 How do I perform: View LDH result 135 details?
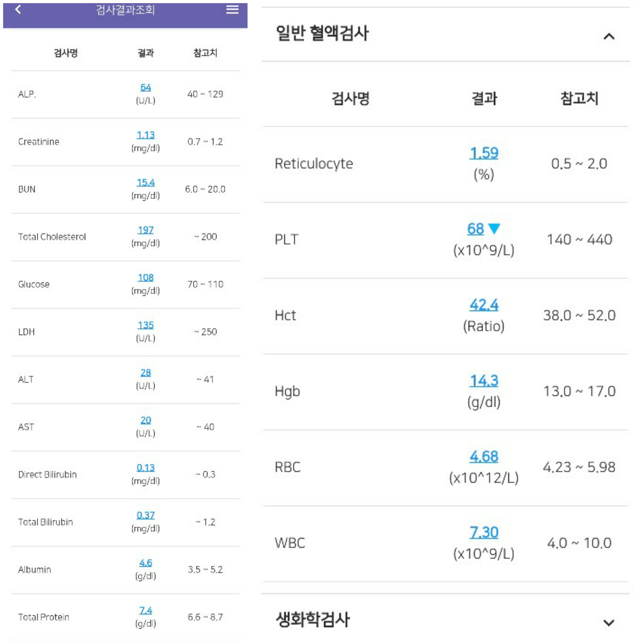[146, 325]
